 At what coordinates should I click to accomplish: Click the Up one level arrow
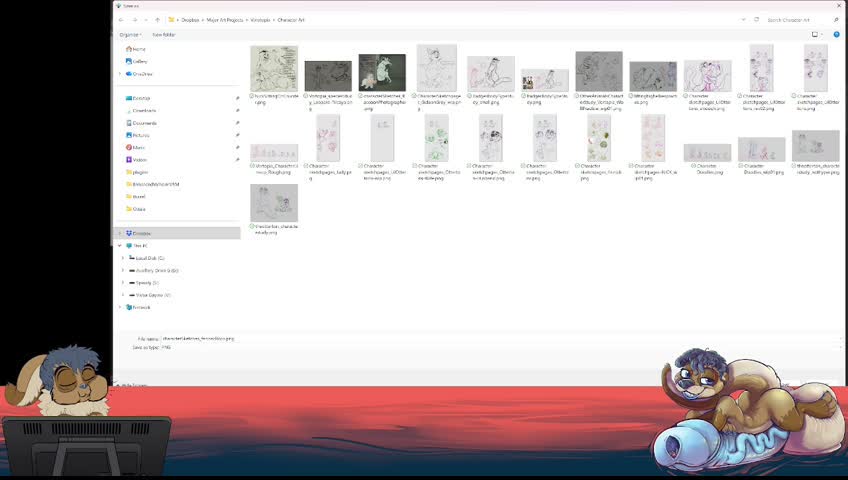157,20
